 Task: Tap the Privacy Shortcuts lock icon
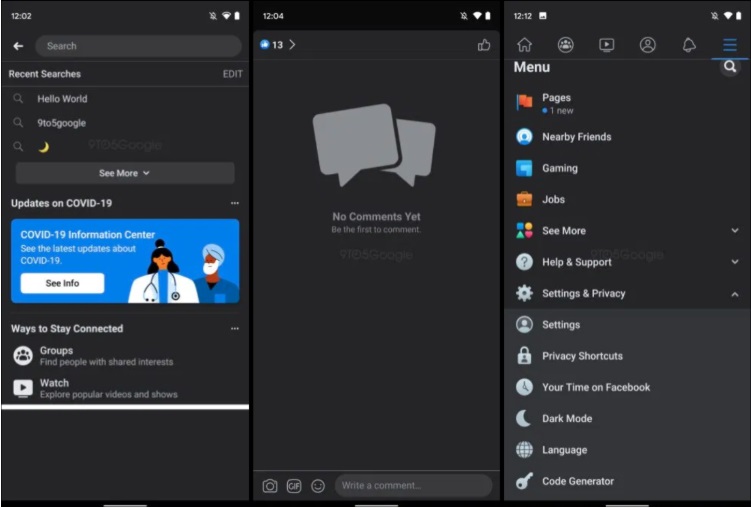point(524,356)
